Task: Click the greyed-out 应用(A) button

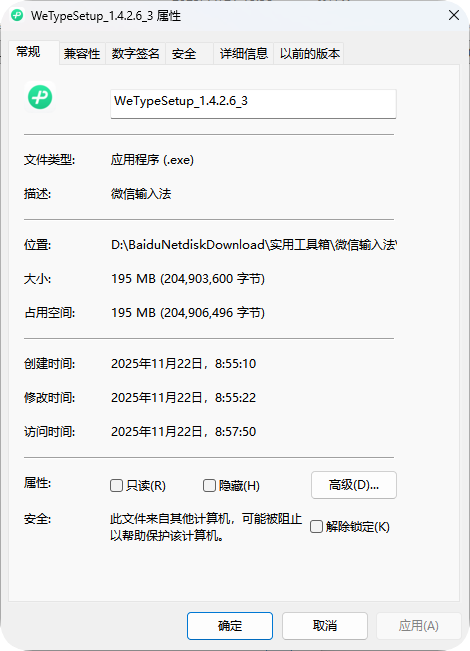Action: [x=419, y=626]
